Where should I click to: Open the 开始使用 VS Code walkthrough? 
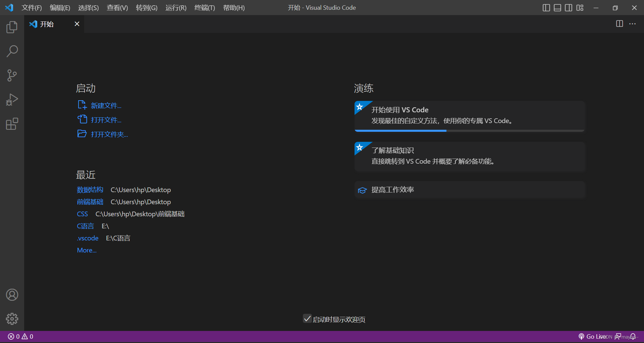coord(470,116)
